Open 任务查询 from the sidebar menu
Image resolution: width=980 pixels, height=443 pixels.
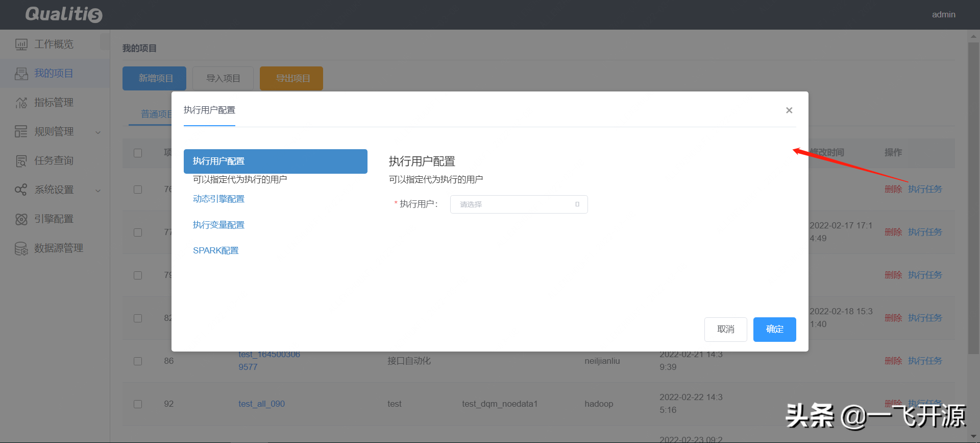pyautogui.click(x=54, y=161)
